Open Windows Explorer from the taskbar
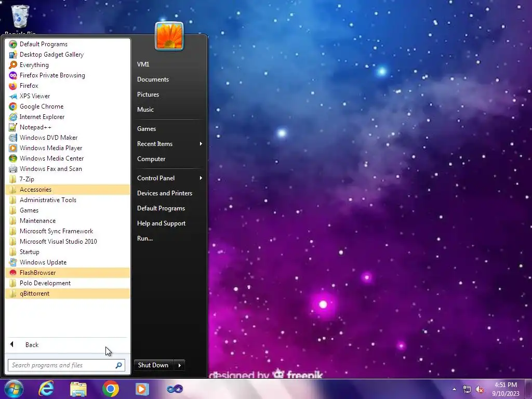 (x=78, y=389)
